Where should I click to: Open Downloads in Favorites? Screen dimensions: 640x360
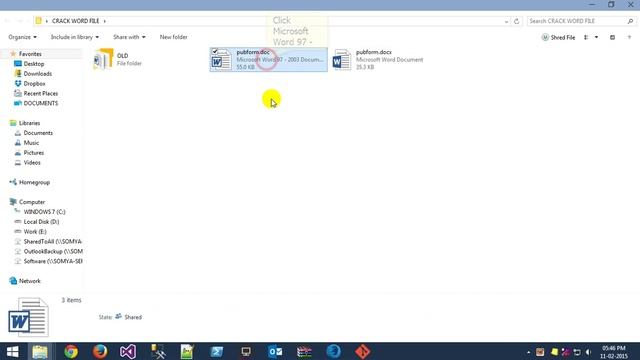38,73
